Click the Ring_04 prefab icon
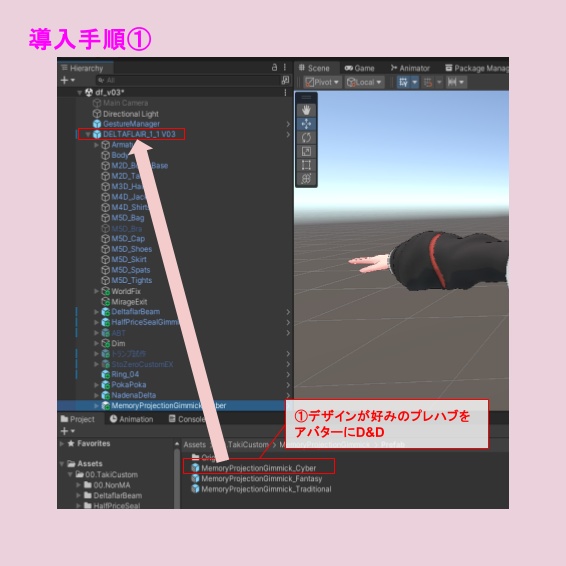Image resolution: width=566 pixels, height=566 pixels. [x=105, y=374]
